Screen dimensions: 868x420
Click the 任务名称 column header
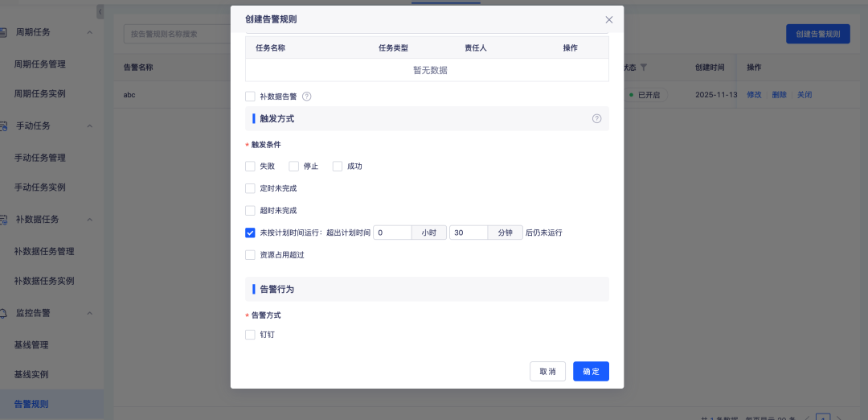pyautogui.click(x=271, y=48)
